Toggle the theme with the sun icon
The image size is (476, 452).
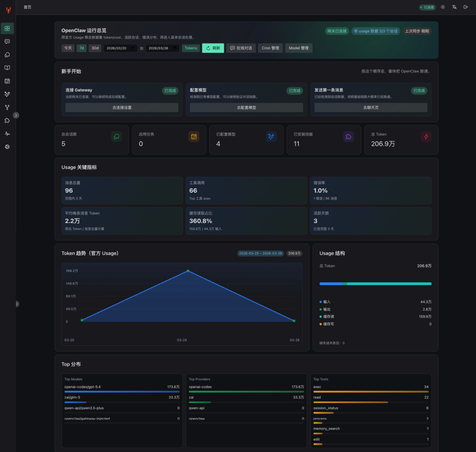443,7
